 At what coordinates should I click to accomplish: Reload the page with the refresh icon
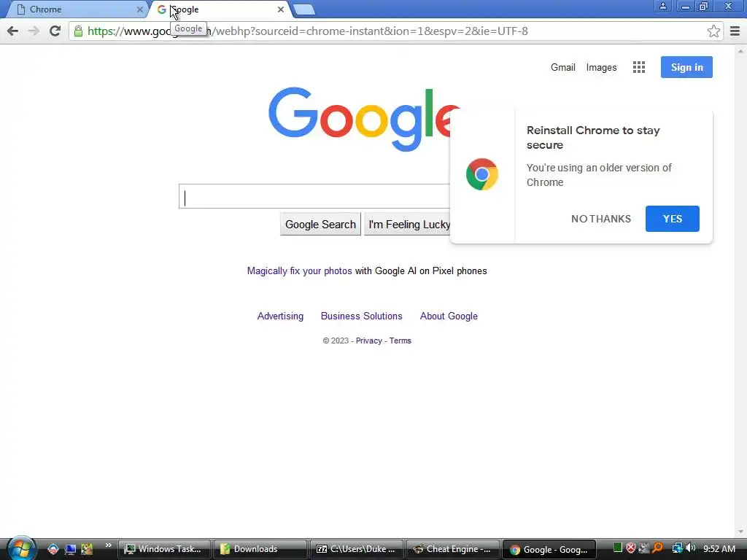[55, 31]
